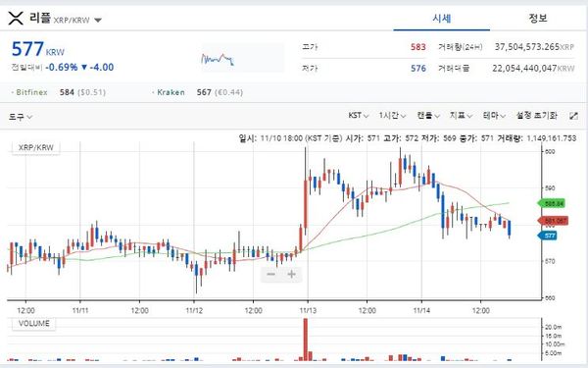The image size is (588, 368).
Task: Change the 1시간 interval dropdown
Action: pyautogui.click(x=392, y=115)
